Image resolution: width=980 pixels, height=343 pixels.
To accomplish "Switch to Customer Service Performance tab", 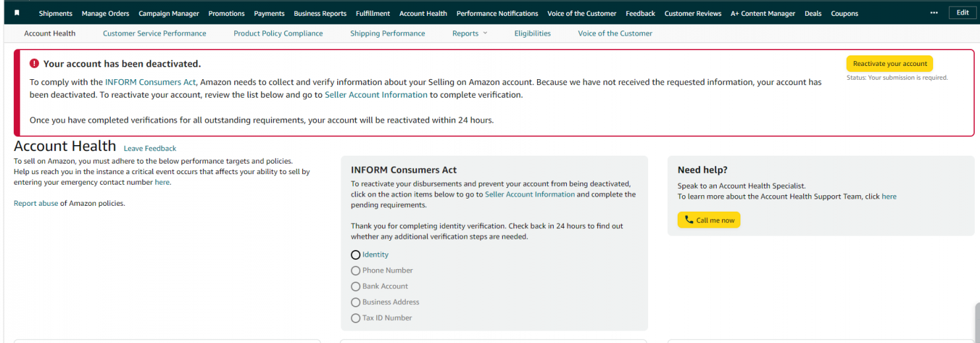I will pos(154,34).
